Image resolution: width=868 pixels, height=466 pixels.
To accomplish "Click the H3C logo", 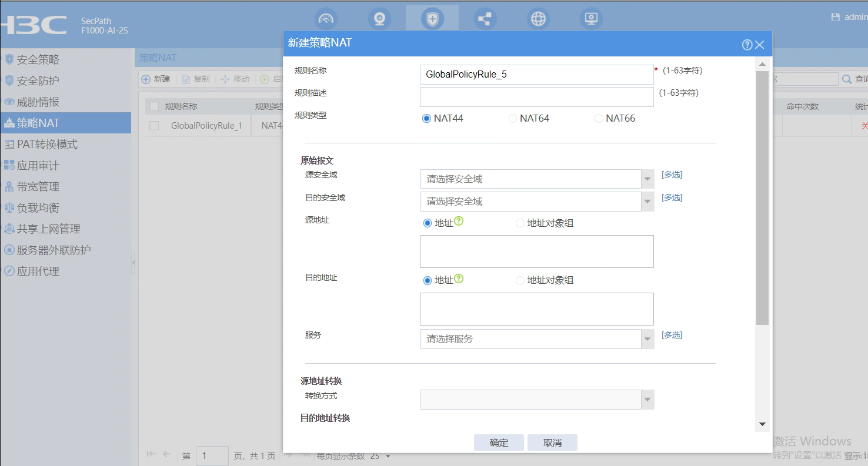I will coord(34,25).
